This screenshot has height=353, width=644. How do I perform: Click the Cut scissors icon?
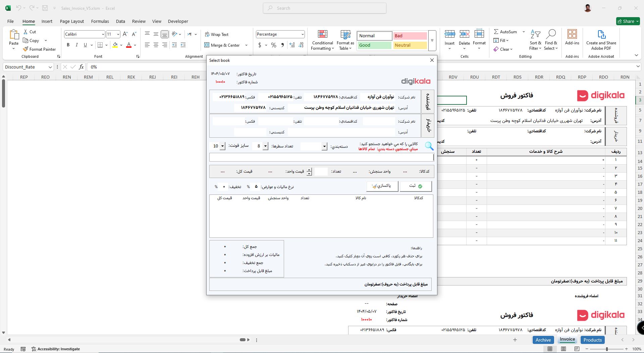25,32
